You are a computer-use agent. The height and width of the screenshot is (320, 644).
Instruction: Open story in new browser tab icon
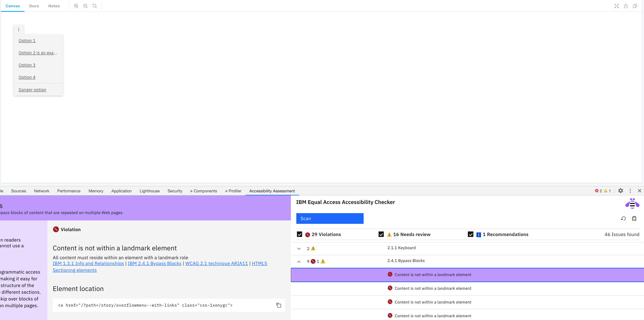pos(635,6)
